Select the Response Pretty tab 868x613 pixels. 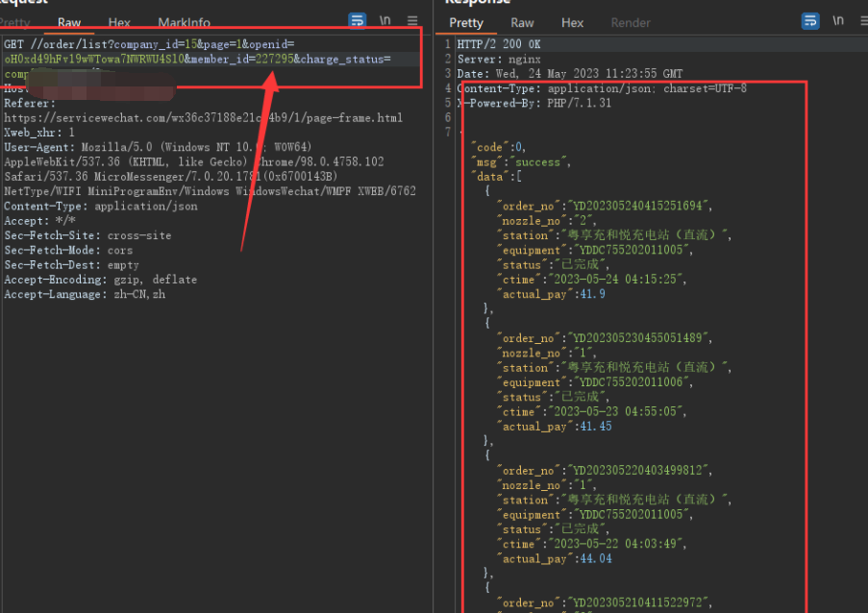pyautogui.click(x=466, y=22)
